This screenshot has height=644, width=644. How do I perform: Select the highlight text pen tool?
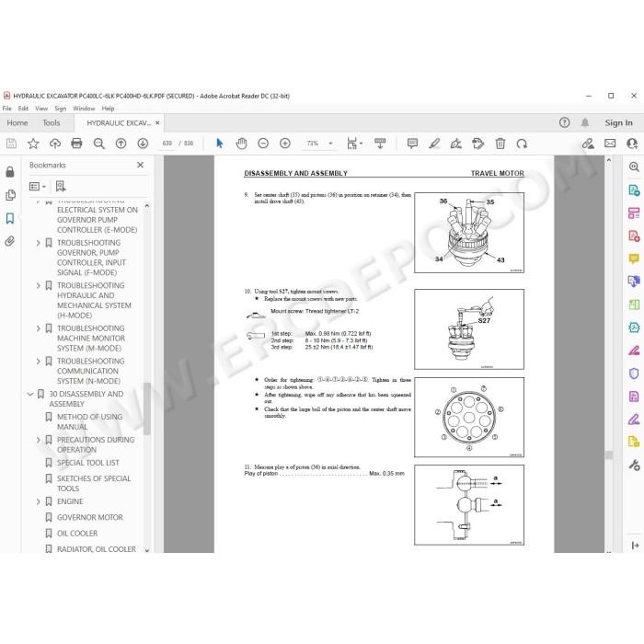pos(434,144)
